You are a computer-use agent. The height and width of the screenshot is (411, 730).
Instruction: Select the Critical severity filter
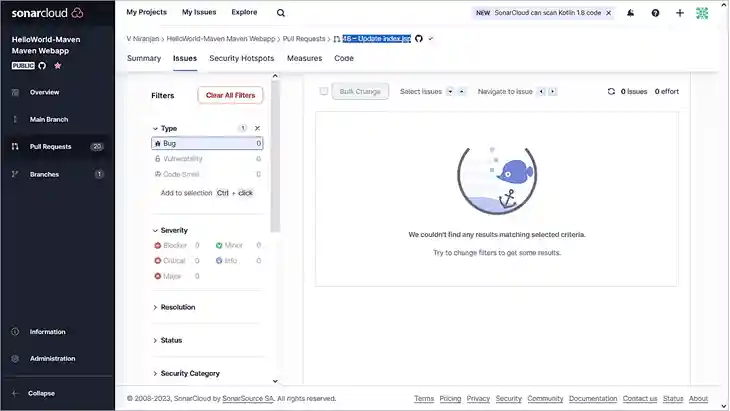[x=176, y=261]
